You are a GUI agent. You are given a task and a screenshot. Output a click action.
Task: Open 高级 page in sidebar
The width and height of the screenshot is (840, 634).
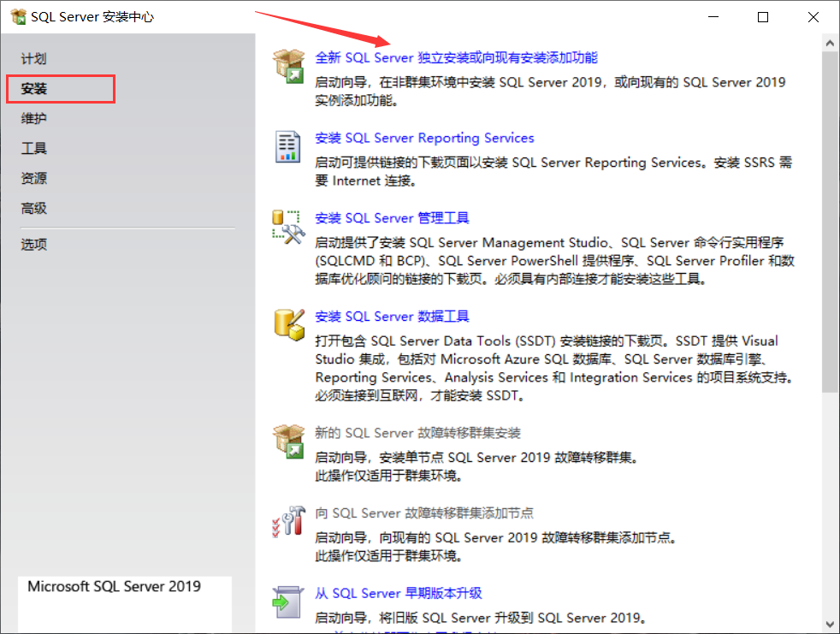(x=33, y=208)
